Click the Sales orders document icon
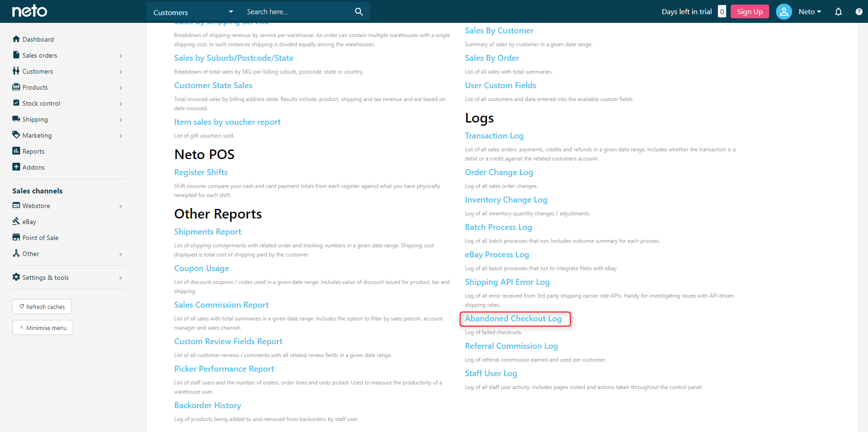The image size is (868, 432). pos(16,55)
